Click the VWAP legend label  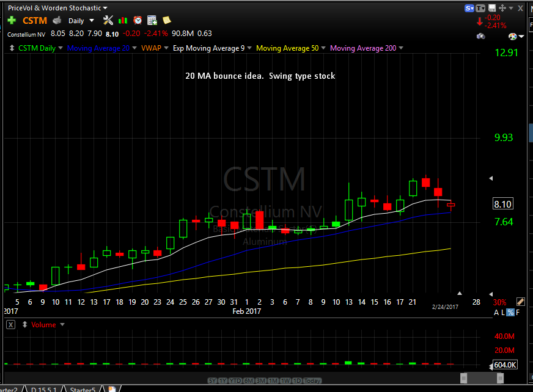(x=151, y=48)
